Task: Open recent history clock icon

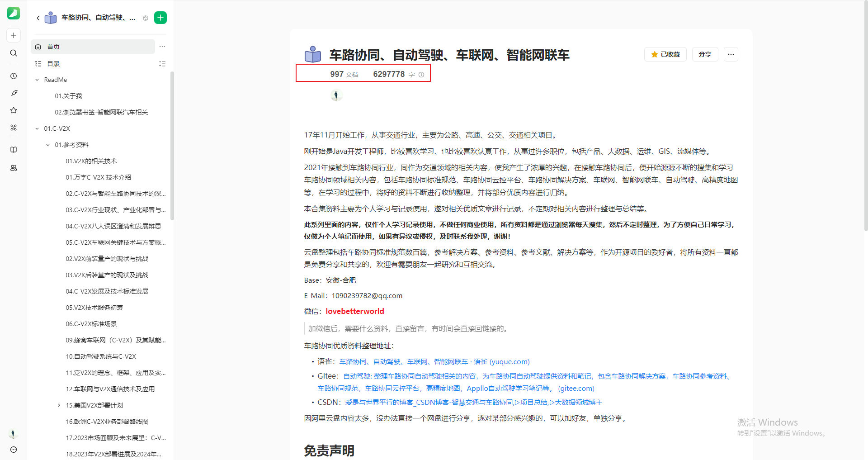Action: tap(14, 76)
